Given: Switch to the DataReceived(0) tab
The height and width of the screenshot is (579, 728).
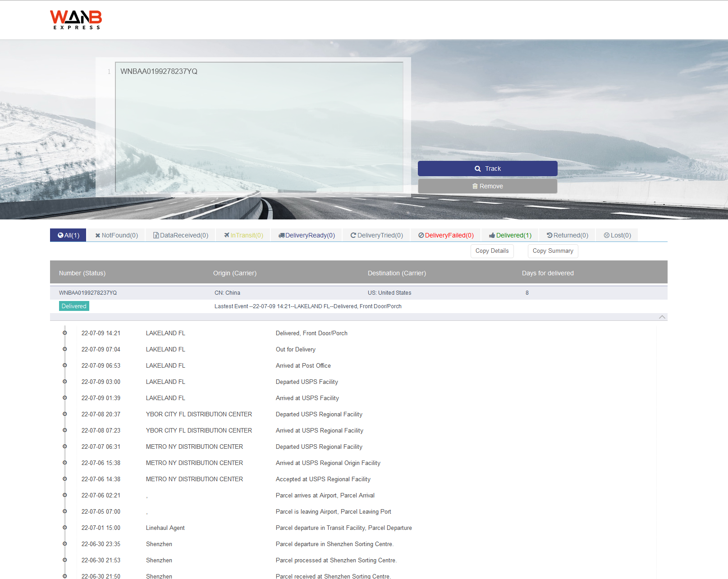Looking at the screenshot, I should (x=180, y=235).
